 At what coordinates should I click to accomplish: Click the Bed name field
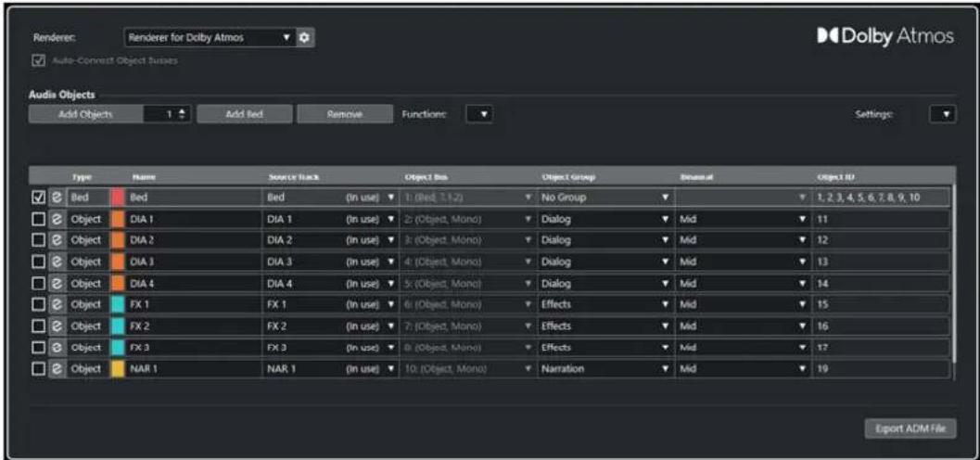[193, 198]
